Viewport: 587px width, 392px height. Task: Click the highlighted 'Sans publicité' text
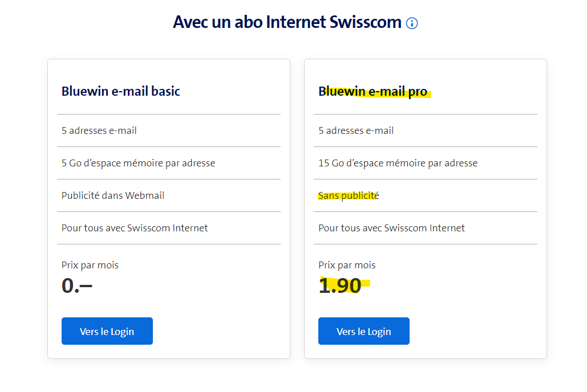[349, 195]
